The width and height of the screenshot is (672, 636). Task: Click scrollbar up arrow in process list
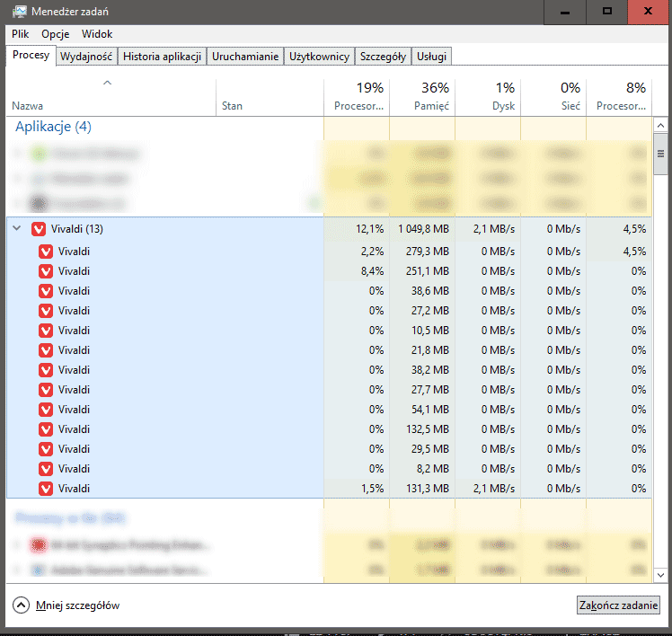click(x=660, y=126)
